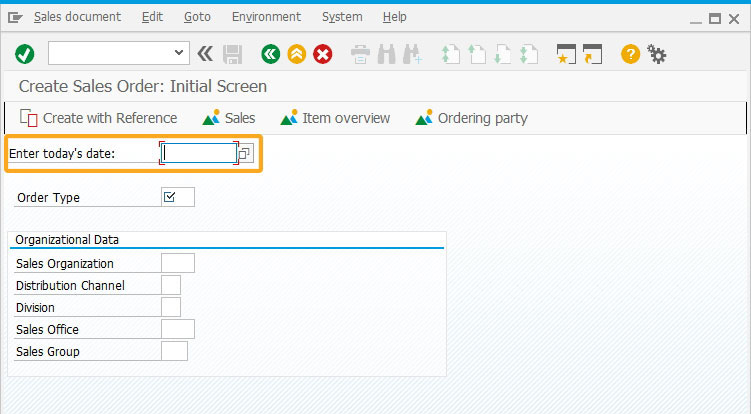Open the Sales document menu

[x=77, y=17]
